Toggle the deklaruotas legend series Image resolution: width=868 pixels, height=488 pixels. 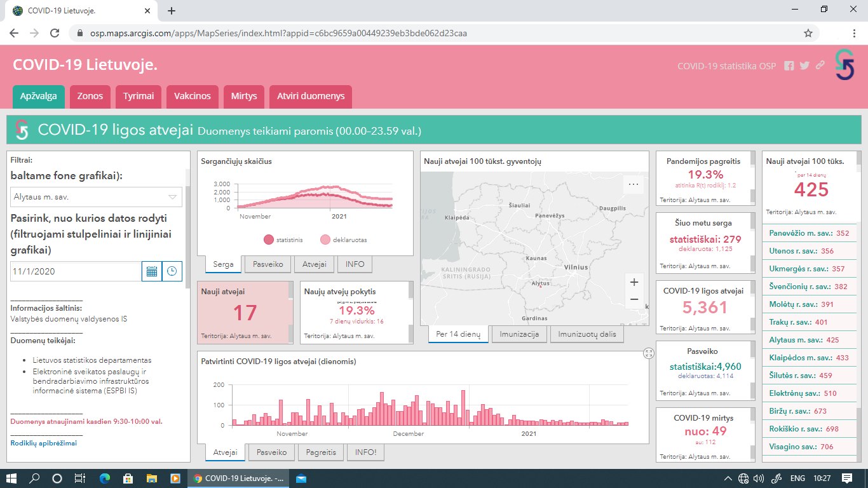point(343,240)
